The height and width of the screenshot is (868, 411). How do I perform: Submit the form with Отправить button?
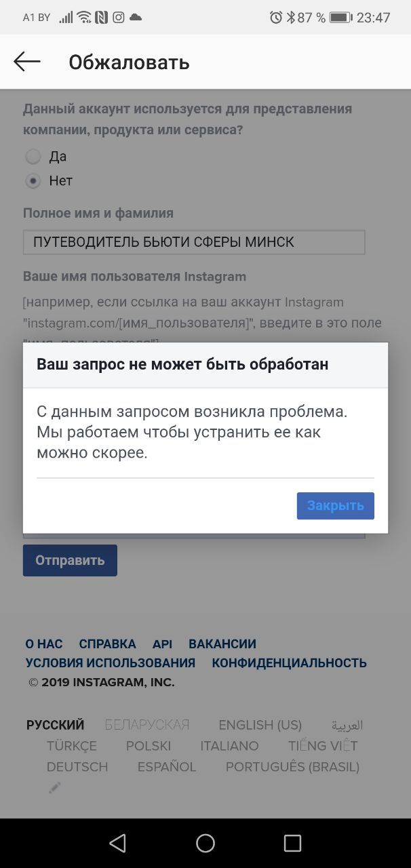70,560
